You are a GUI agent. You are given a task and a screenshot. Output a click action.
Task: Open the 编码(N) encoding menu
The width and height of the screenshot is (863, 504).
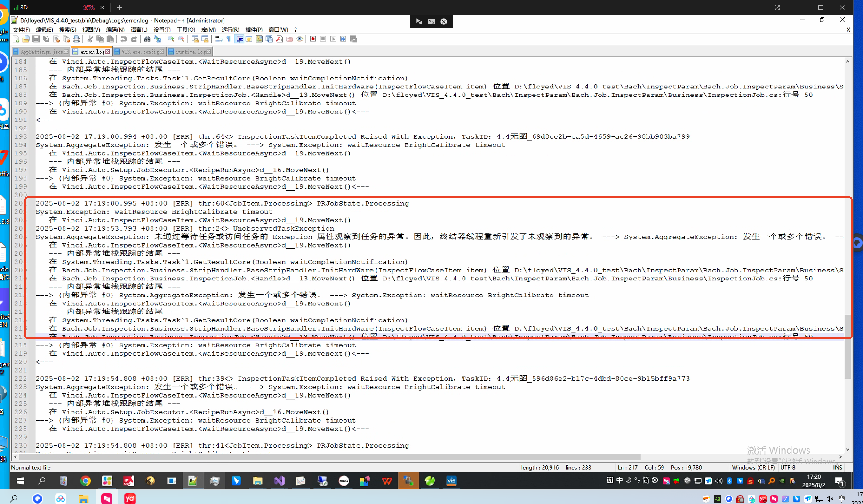pyautogui.click(x=115, y=30)
